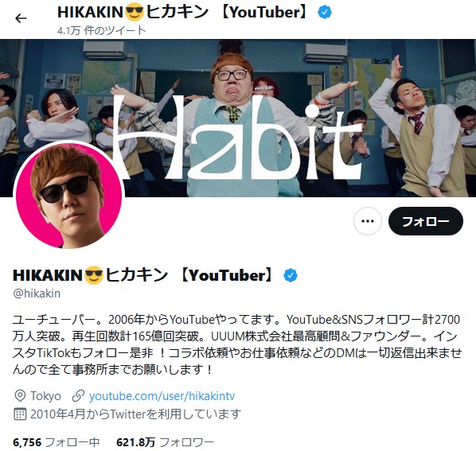Image resolution: width=476 pixels, height=451 pixels.
Task: Click the sunglasses emoji in the header title
Action: 135,12
